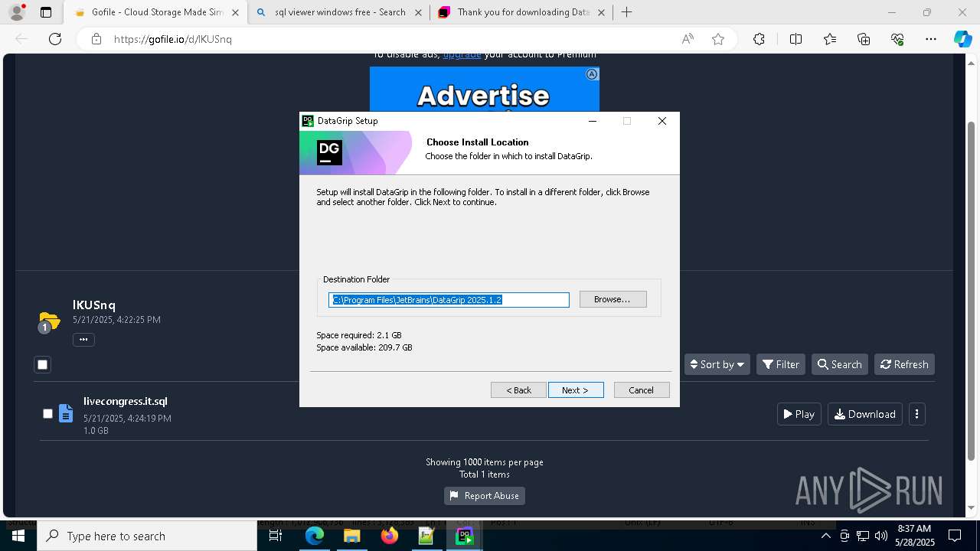Click Next in DataGrip Setup
This screenshot has width=980, height=551.
[576, 390]
